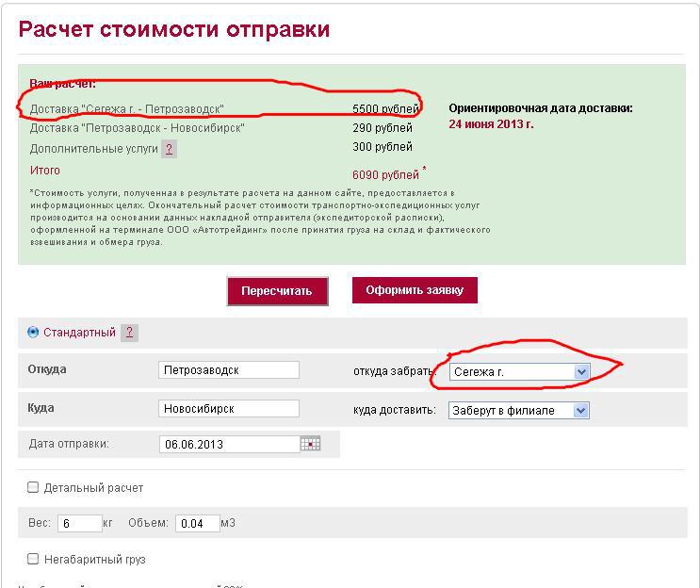Select the Стандартный radio button
This screenshot has height=588, width=700.
(34, 332)
